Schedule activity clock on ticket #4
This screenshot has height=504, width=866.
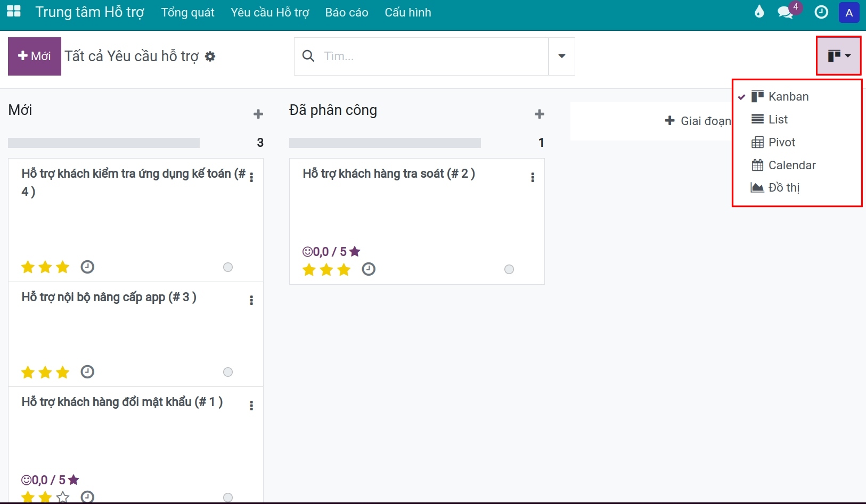pyautogui.click(x=87, y=267)
